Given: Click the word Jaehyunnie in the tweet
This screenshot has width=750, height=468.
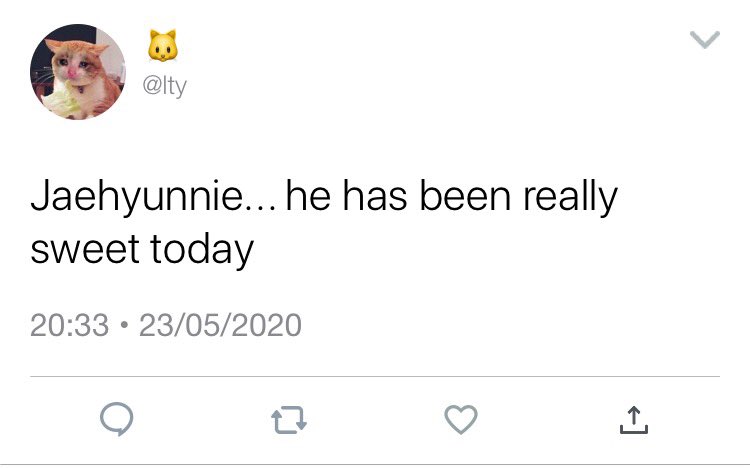Looking at the screenshot, I should (137, 196).
